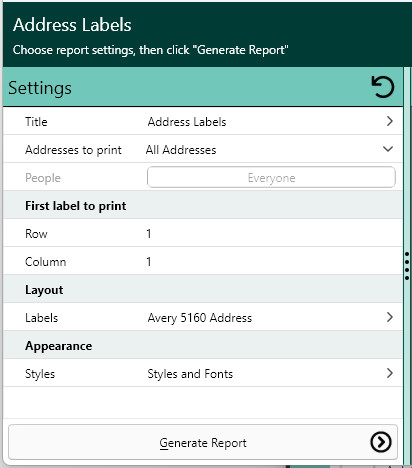Screen dimensions: 412x468
Task: Click the Layout section header
Action: (44, 290)
